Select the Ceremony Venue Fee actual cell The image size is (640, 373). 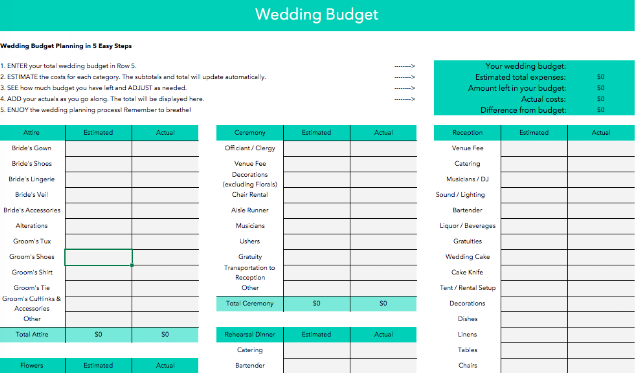pyautogui.click(x=384, y=164)
